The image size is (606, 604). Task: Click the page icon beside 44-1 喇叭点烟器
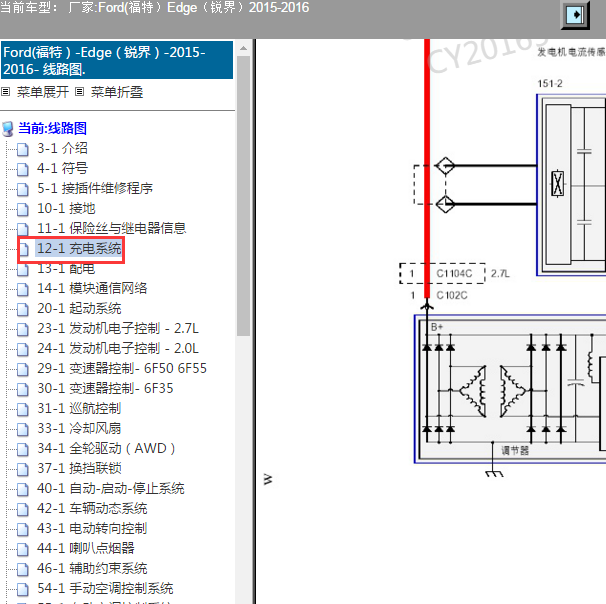pyautogui.click(x=23, y=549)
